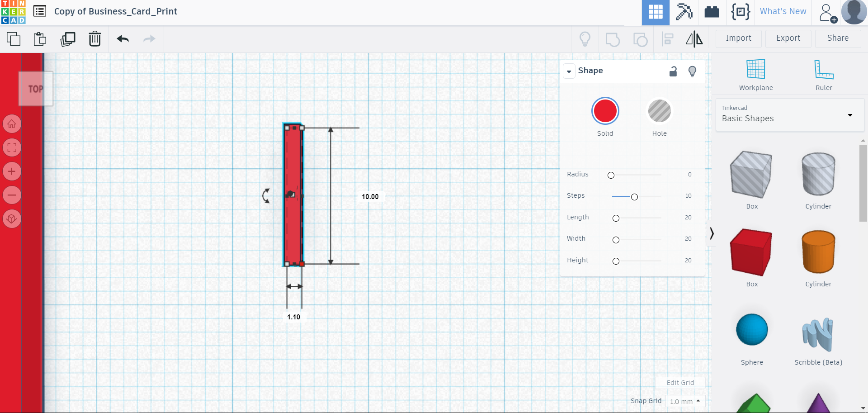This screenshot has width=868, height=413.
Task: Click the 1.10 dimension label
Action: point(293,317)
